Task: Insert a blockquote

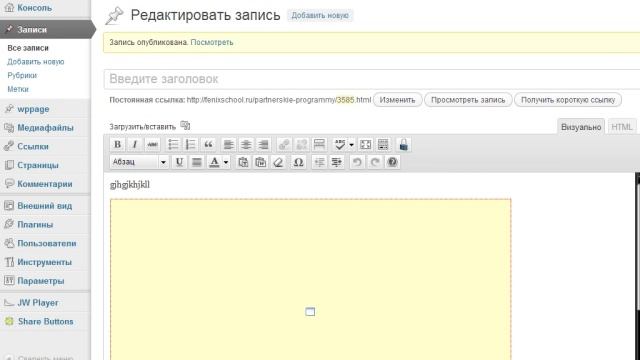Action: [208, 144]
